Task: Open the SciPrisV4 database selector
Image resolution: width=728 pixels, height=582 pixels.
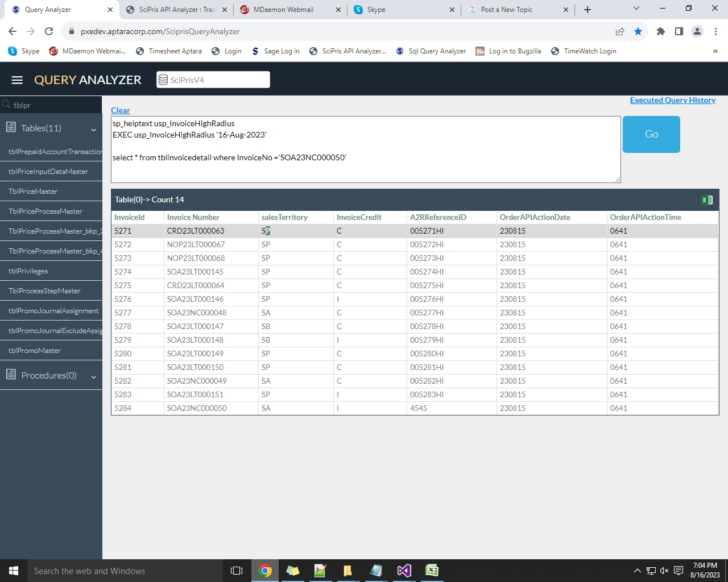Action: (213, 80)
